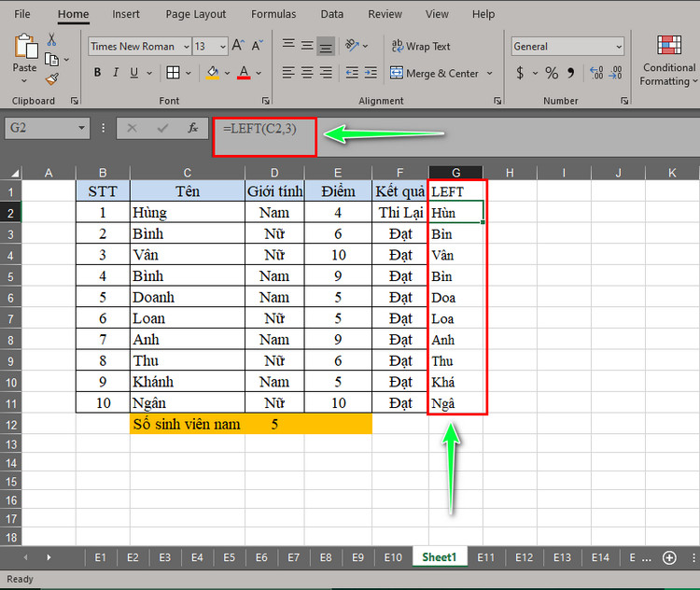Switch to Insert tab

(126, 14)
